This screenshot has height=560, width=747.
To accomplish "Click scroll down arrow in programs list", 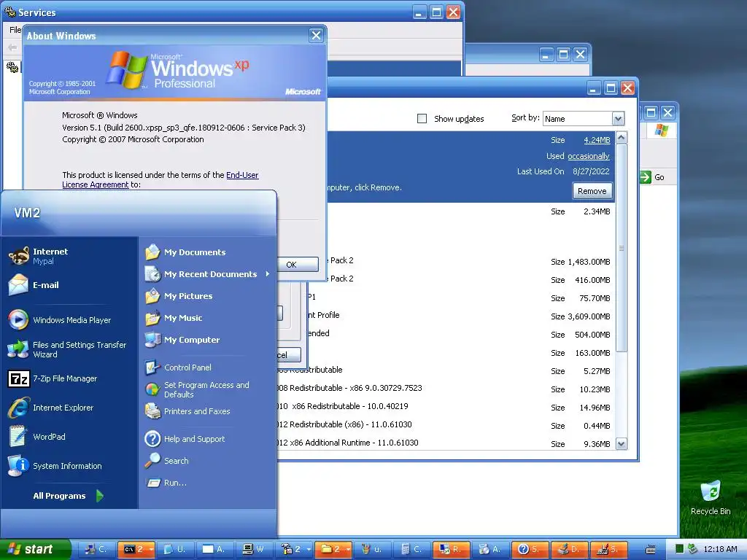I will (x=621, y=444).
